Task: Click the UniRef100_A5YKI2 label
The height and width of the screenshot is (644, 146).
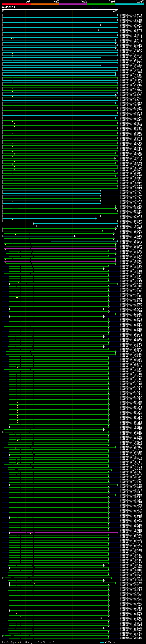Action: coord(131,218)
